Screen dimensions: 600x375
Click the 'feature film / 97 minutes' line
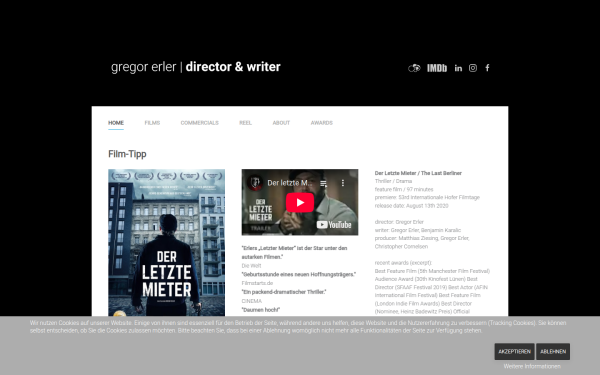pyautogui.click(x=404, y=189)
